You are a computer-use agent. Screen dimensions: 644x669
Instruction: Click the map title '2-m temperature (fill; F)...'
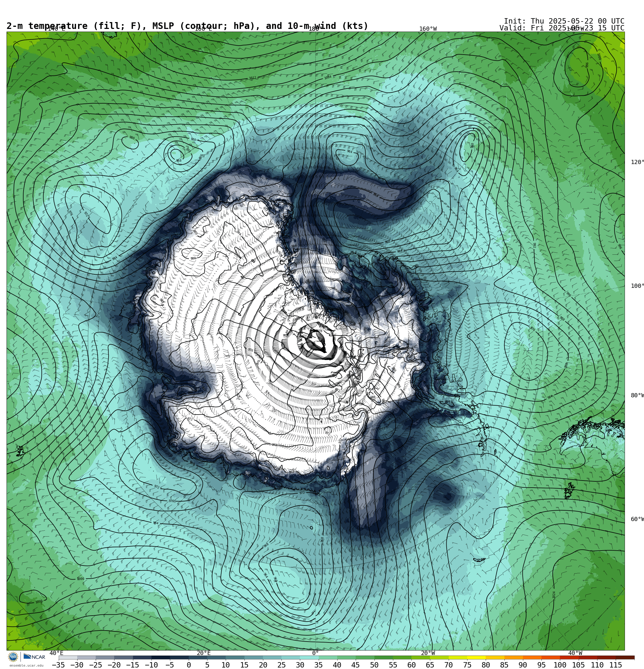tap(187, 26)
